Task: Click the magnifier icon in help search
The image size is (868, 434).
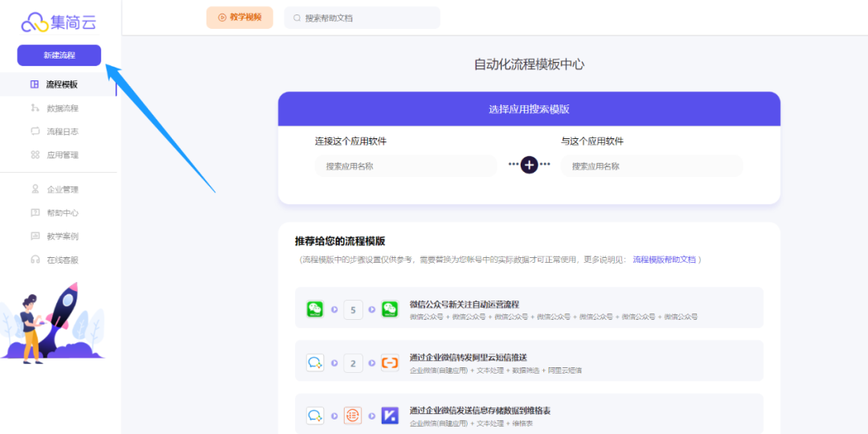Action: [x=297, y=18]
